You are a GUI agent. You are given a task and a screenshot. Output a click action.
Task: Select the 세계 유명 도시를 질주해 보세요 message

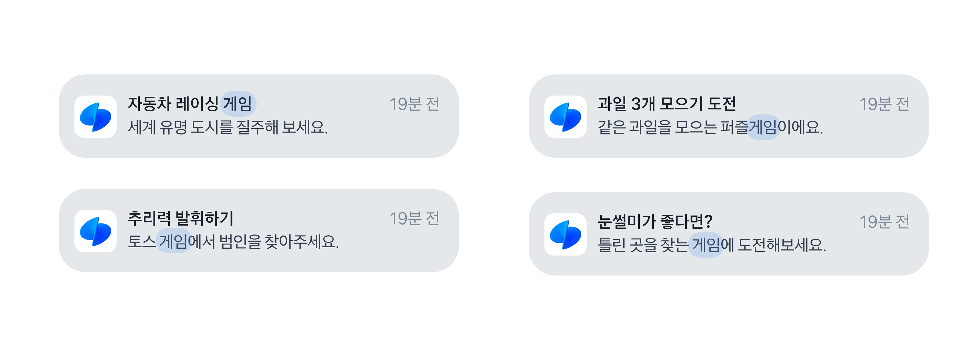[227, 127]
